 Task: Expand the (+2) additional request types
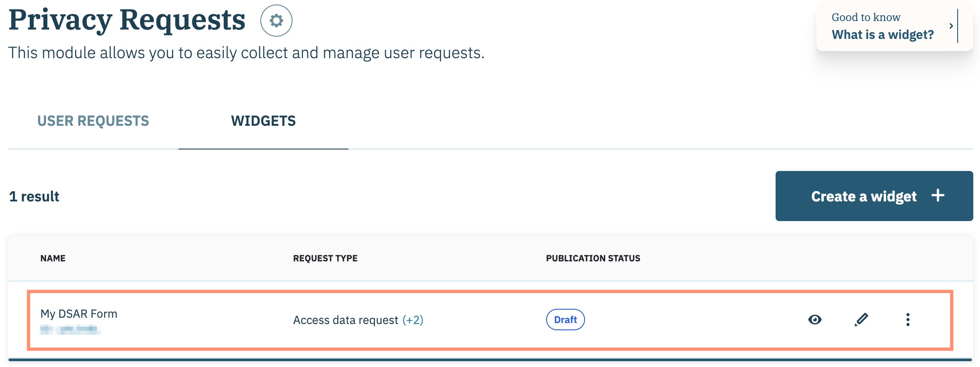(412, 320)
